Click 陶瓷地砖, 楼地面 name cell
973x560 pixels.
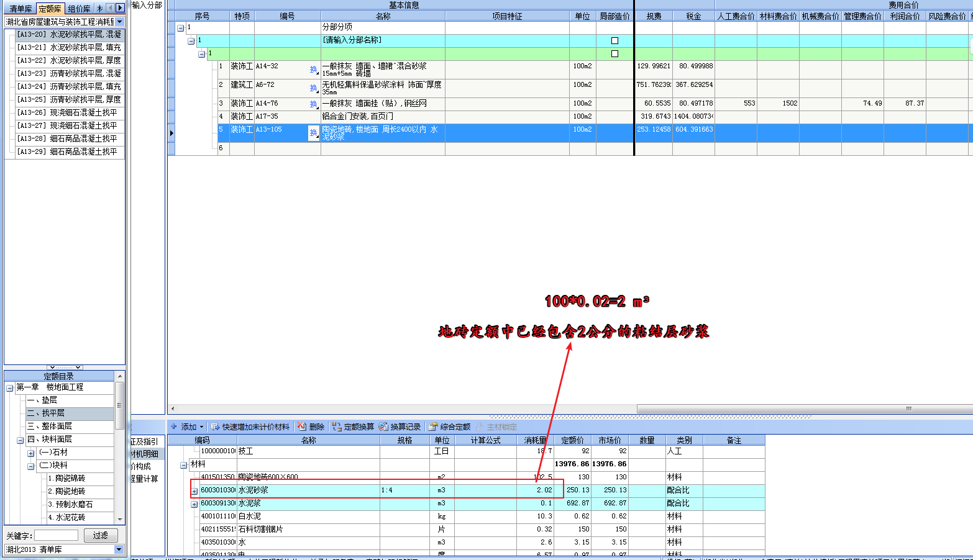click(383, 133)
